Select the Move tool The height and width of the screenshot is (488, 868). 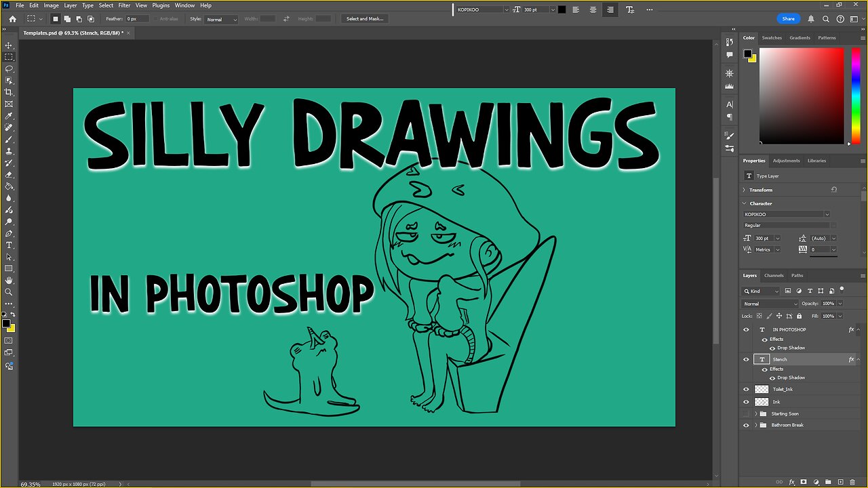9,45
